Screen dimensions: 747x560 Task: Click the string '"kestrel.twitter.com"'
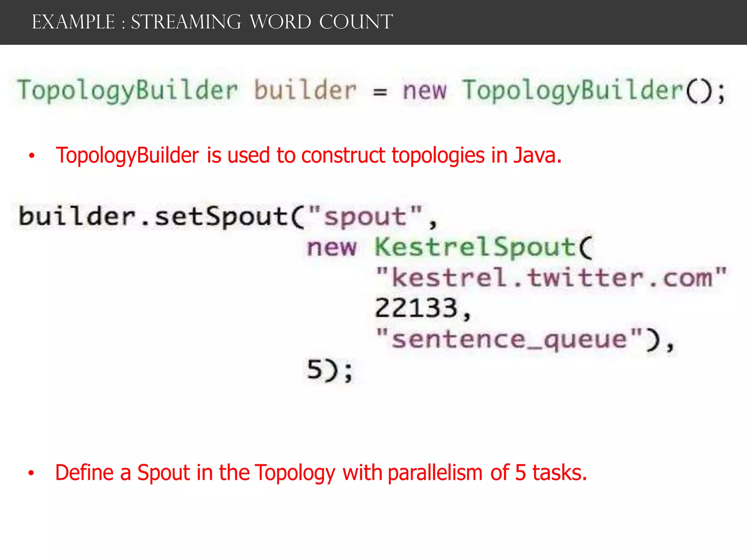(551, 278)
